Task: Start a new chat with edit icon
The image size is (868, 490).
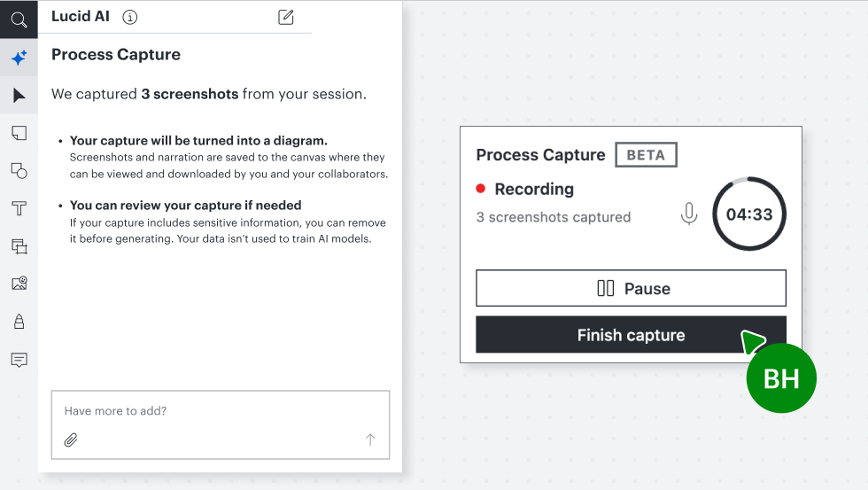Action: [x=285, y=17]
